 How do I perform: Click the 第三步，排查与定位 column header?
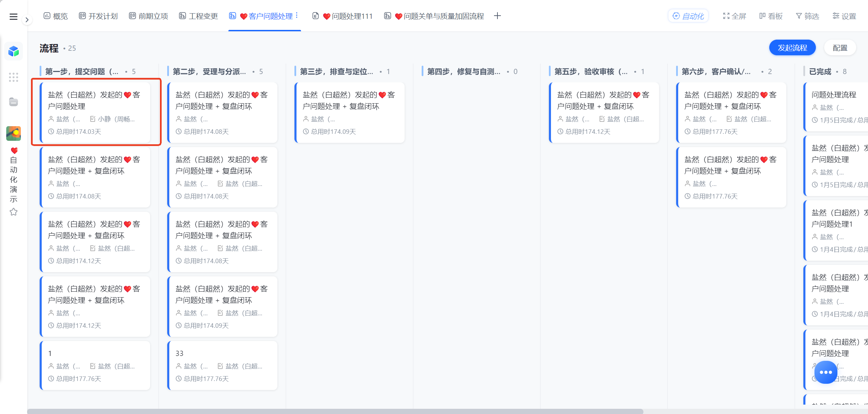[336, 72]
